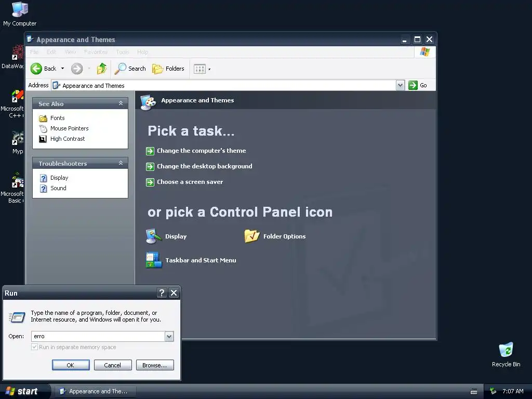Click the Run dialog help question mark button
This screenshot has height=399, width=532.
[x=162, y=293]
